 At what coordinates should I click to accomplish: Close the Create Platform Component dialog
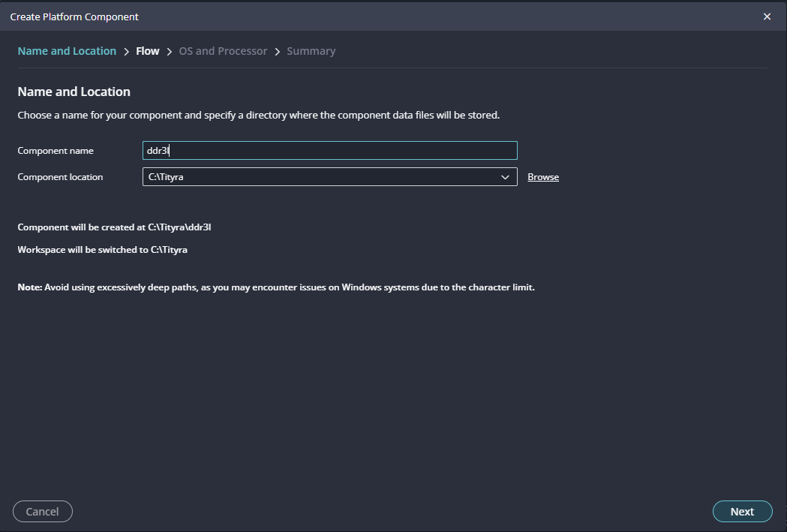click(x=767, y=17)
